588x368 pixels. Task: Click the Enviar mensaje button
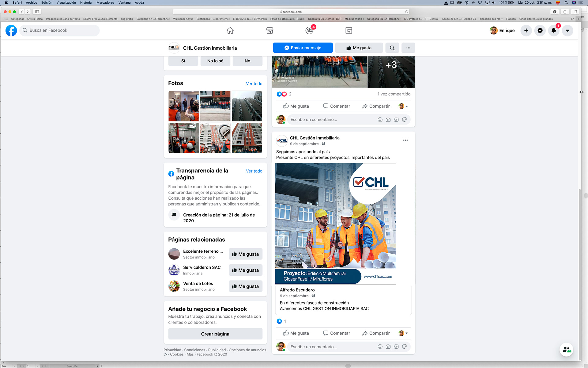pyautogui.click(x=303, y=48)
